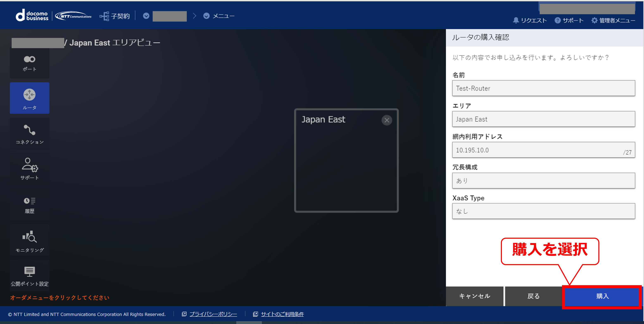Image resolution: width=644 pixels, height=324 pixels.
Task: Open the サポート sidebar icon
Action: [30, 169]
